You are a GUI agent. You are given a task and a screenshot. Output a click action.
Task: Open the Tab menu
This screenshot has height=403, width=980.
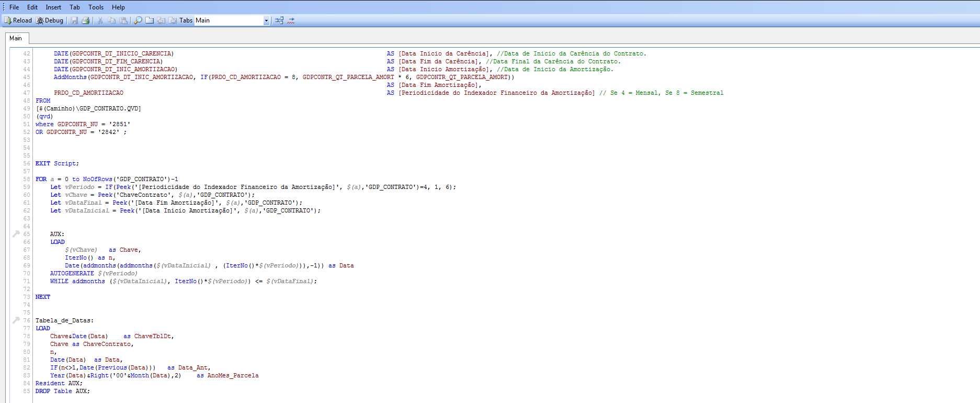[x=75, y=7]
